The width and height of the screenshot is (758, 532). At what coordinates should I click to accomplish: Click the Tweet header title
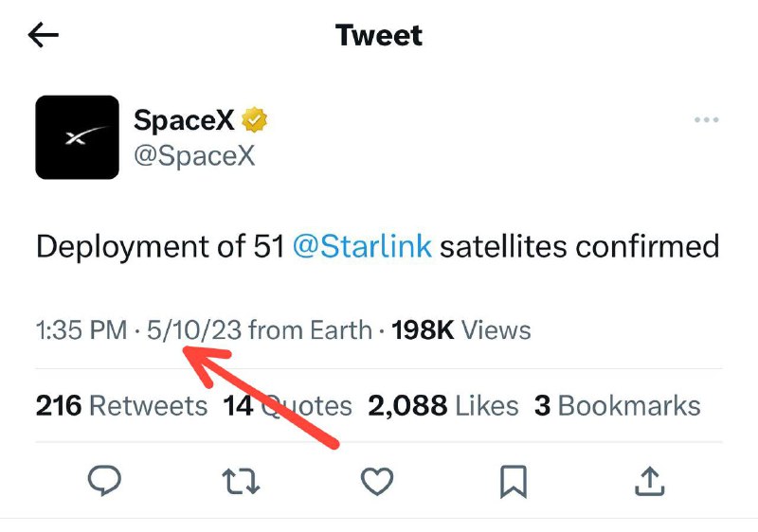379,35
